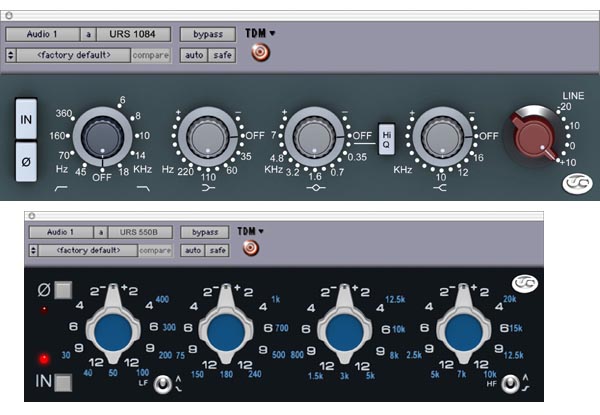Image resolution: width=600 pixels, height=415 pixels.
Task: Open the Audio 1 track selector in URS 550B
Action: pos(61,232)
